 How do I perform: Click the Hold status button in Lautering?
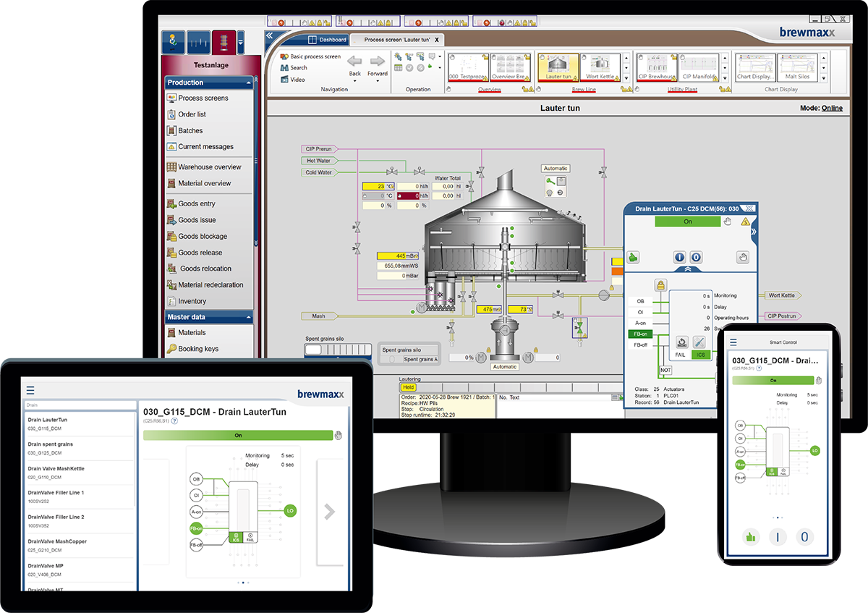pos(408,388)
